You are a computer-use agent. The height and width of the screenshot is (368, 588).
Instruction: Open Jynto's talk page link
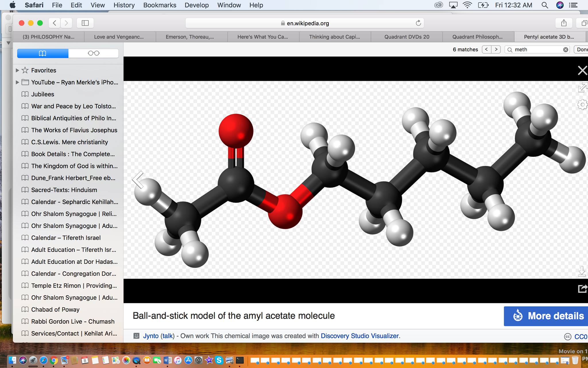[x=168, y=336]
